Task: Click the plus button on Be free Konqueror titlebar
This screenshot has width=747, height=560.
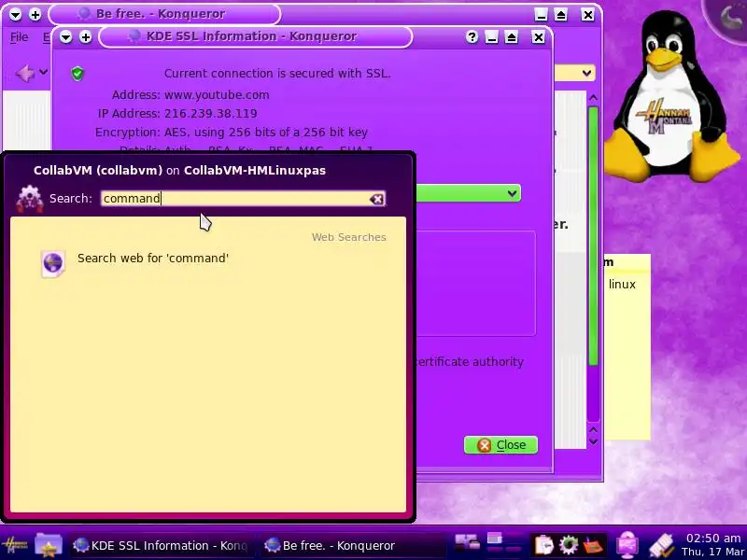Action: click(35, 14)
